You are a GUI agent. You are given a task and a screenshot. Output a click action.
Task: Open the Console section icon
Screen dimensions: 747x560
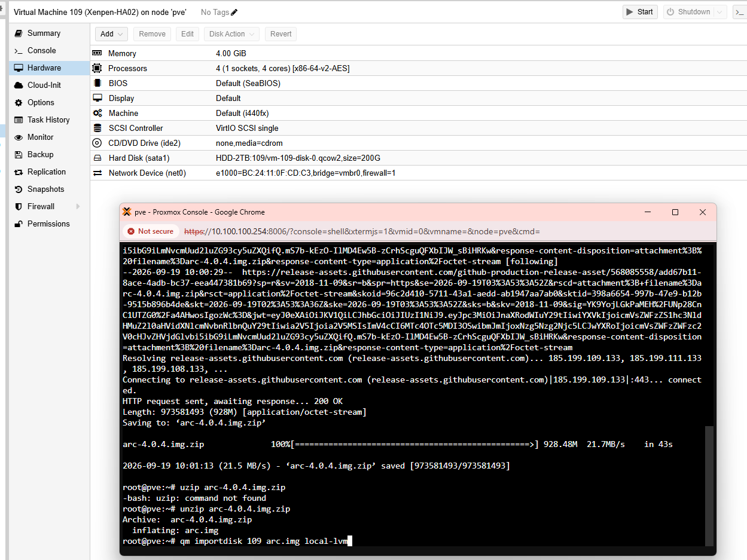point(19,51)
